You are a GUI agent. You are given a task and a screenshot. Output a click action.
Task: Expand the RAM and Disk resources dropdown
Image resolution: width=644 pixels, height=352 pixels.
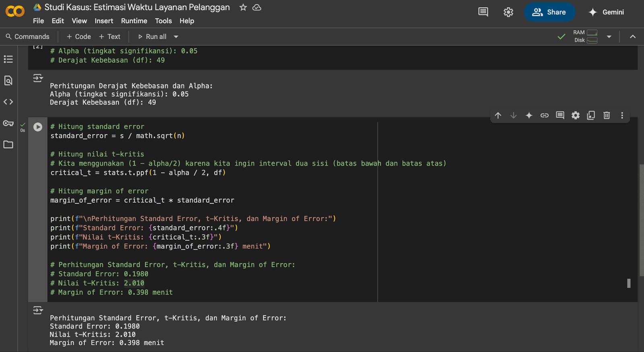[609, 37]
